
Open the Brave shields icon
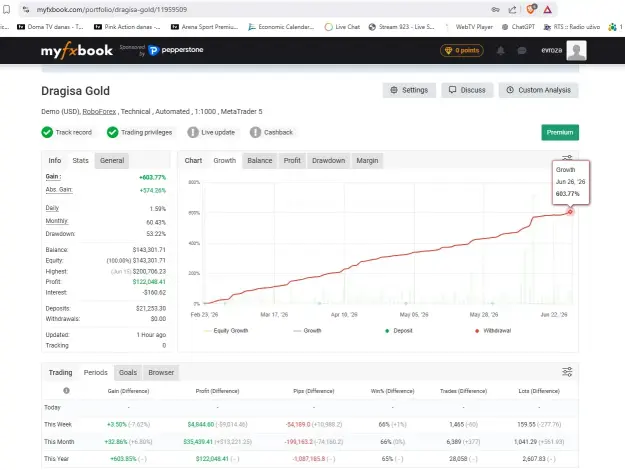pos(531,9)
